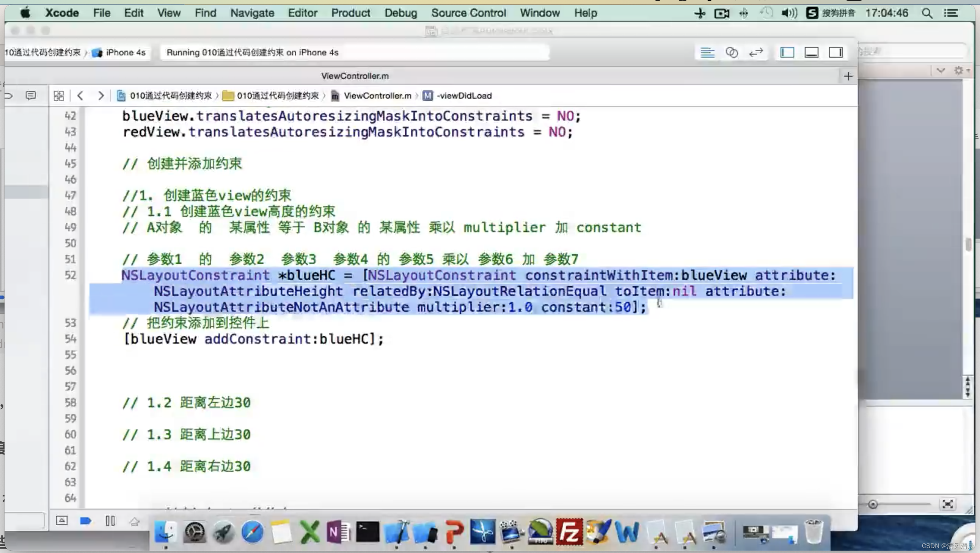The width and height of the screenshot is (980, 553).
Task: Open the Xcode menu
Action: (x=62, y=13)
